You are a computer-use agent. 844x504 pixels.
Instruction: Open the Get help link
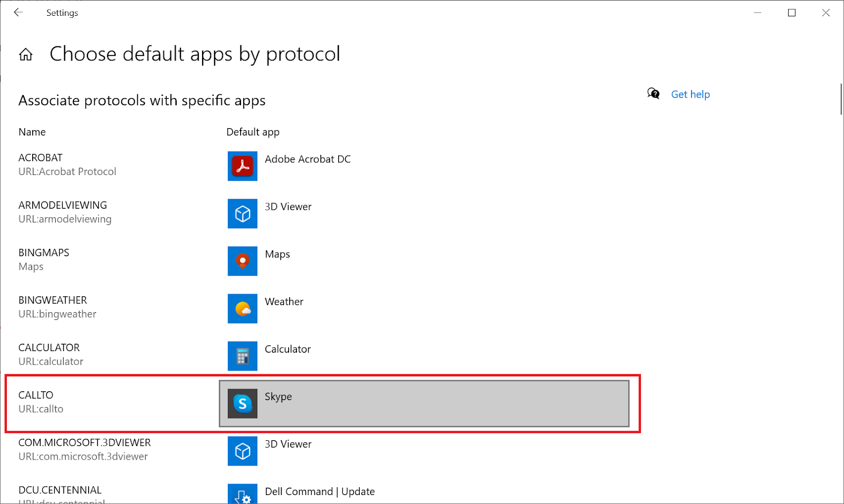(x=690, y=94)
